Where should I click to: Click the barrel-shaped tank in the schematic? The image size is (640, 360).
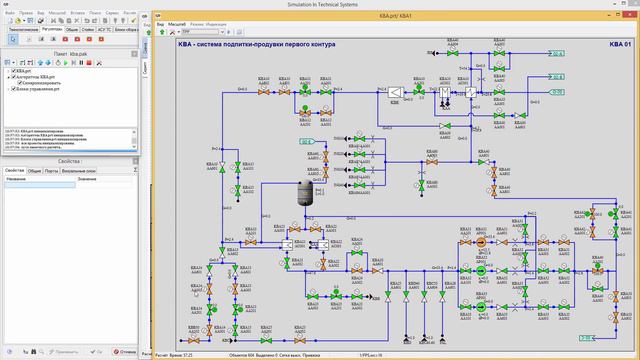click(x=305, y=193)
